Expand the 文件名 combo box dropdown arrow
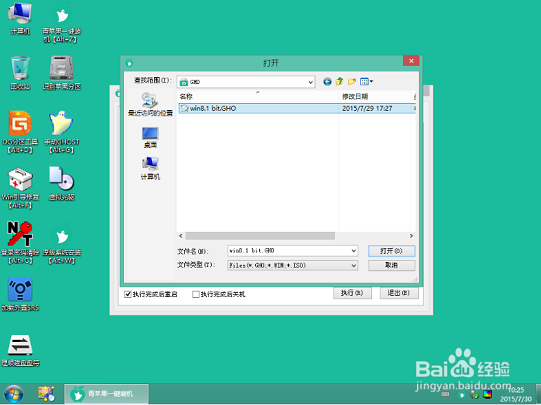Viewport: 541px width, 405px height. pos(354,251)
